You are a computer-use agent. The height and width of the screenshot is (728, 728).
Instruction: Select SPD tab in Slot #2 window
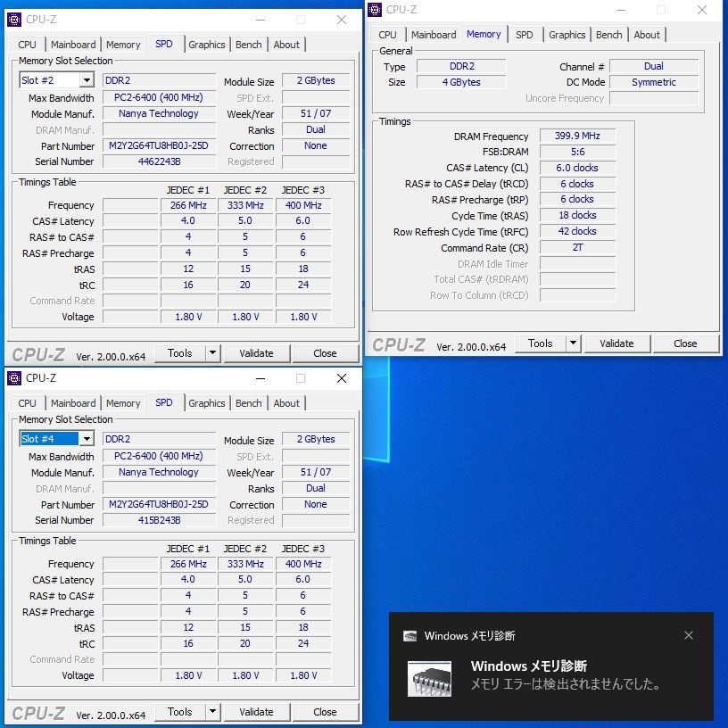pos(164,44)
